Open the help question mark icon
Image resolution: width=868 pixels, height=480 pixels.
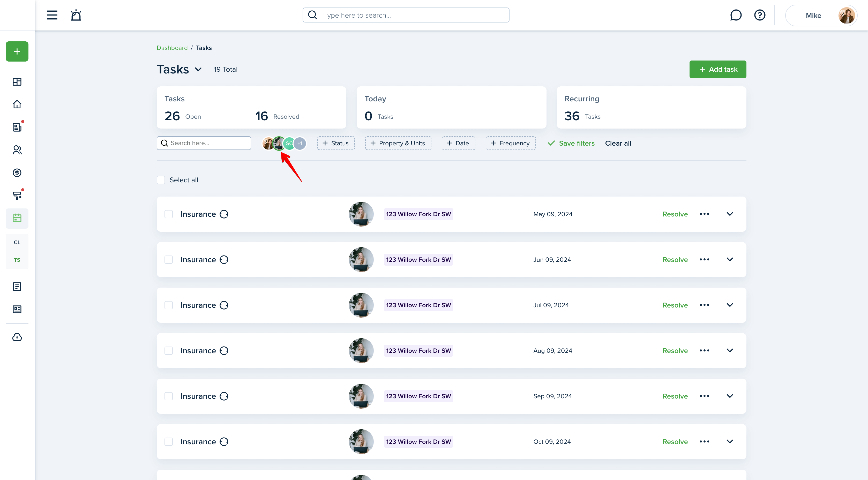point(759,15)
